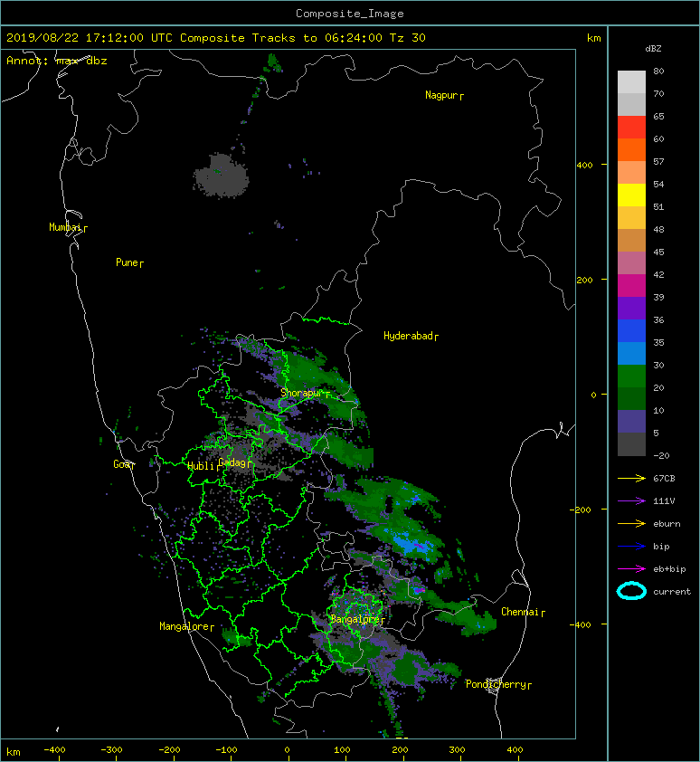Click the Mumbai city label
The height and width of the screenshot is (762, 700).
[x=65, y=227]
